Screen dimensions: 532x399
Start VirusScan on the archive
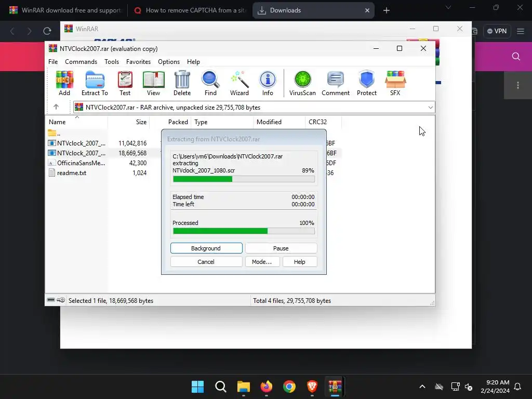pos(303,84)
